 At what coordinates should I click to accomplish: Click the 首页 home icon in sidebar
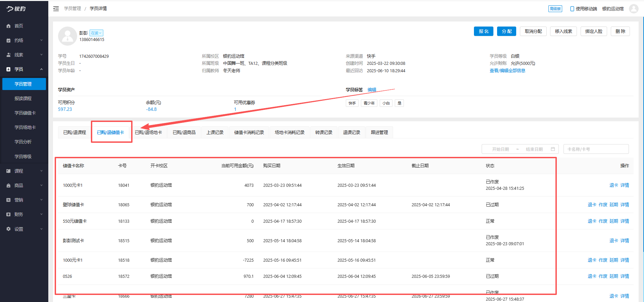coord(8,26)
